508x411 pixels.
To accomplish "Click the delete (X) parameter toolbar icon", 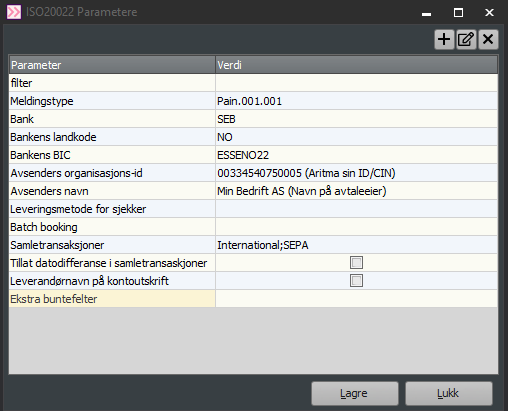I will point(488,39).
